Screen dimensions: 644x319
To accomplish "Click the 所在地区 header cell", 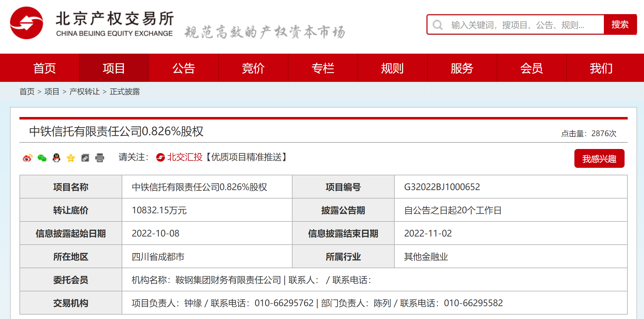I will (x=71, y=257).
